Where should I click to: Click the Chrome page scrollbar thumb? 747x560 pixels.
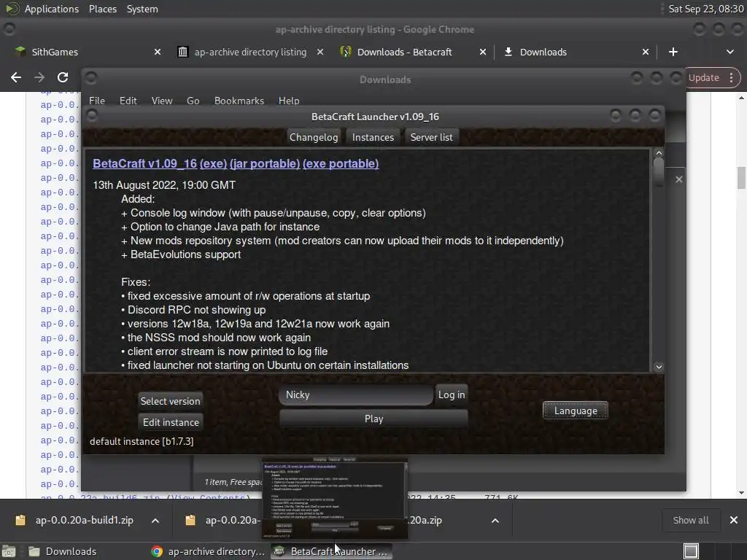[x=741, y=178]
